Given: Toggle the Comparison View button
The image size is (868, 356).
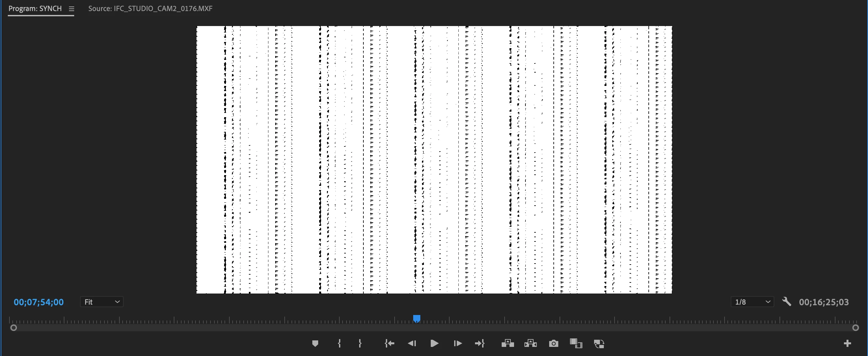Looking at the screenshot, I should [x=576, y=344].
